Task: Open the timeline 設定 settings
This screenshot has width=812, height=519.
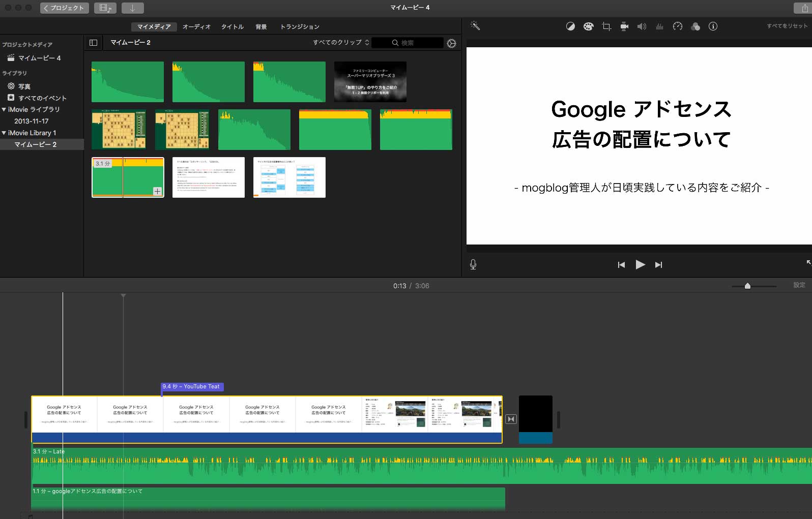Action: tap(799, 285)
